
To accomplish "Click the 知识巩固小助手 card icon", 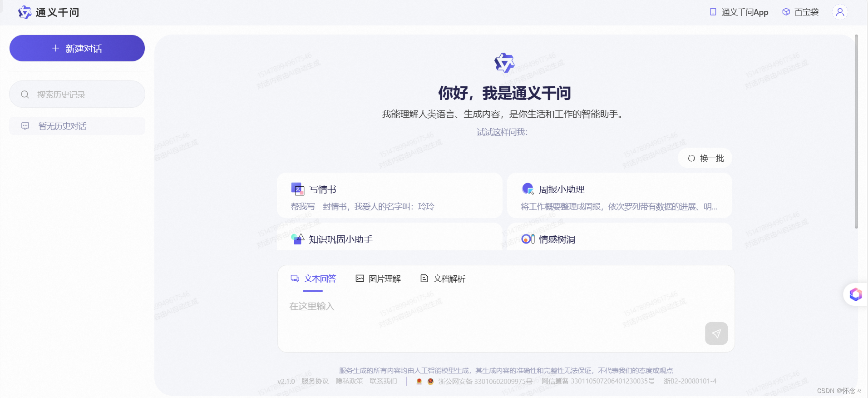I will click(297, 239).
